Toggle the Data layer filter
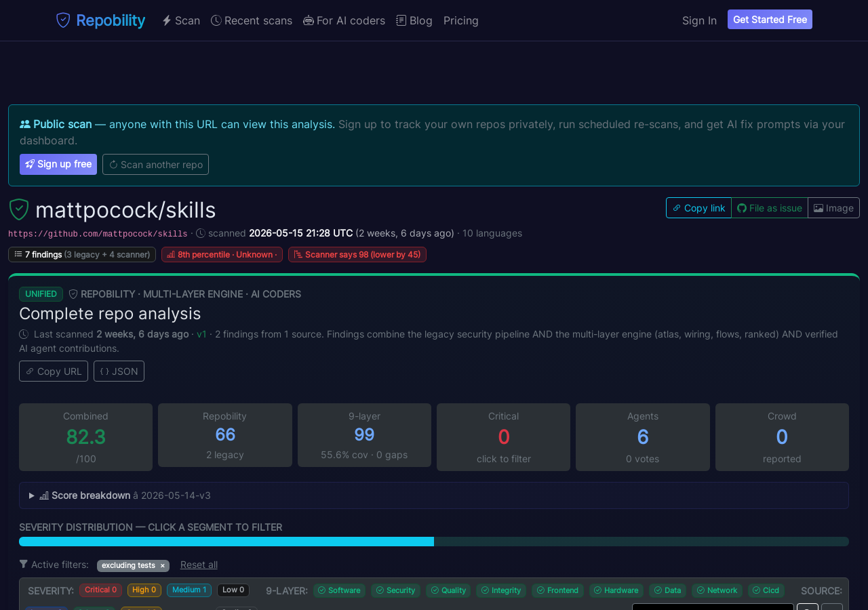The image size is (868, 610). pyautogui.click(x=667, y=590)
